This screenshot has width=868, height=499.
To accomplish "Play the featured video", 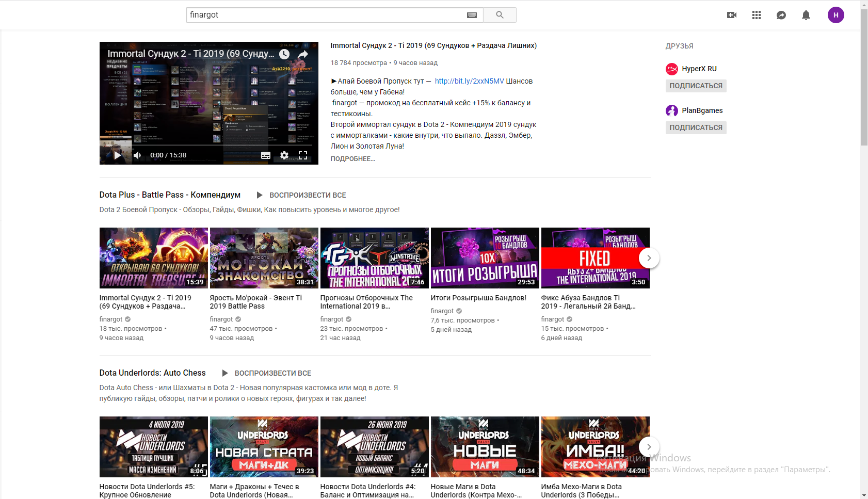I will point(117,155).
